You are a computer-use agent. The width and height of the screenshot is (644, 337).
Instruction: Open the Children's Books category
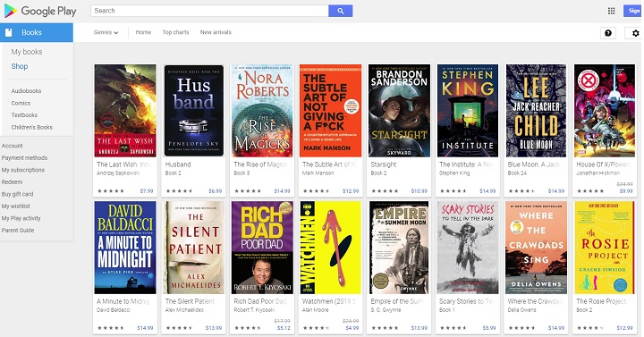click(31, 127)
